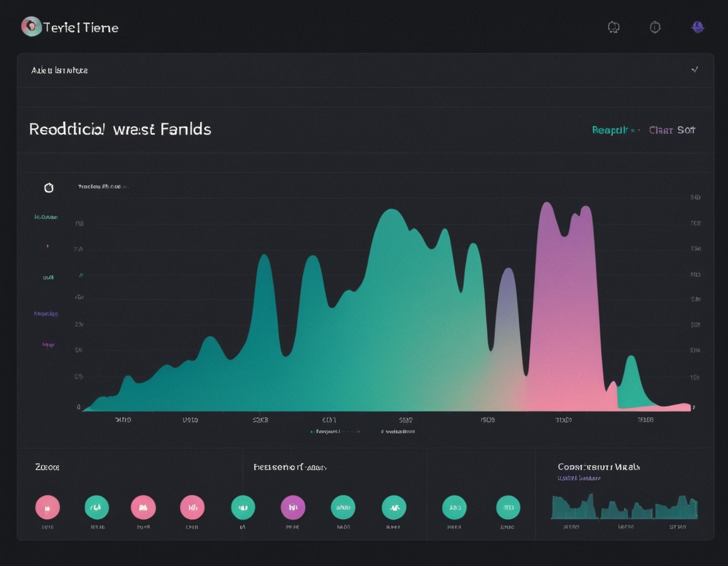Open the chat bubble icon in top bar
The width and height of the screenshot is (728, 566).
(x=614, y=27)
